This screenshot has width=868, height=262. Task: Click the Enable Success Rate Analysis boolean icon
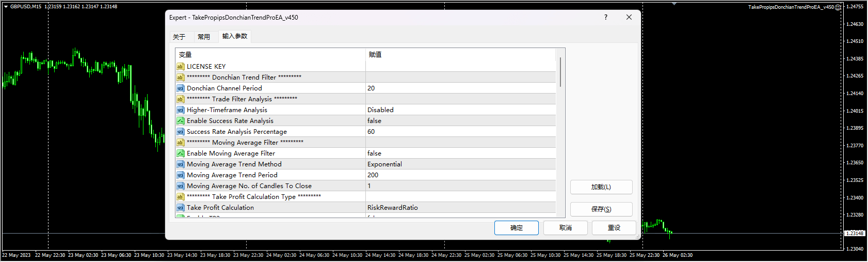[180, 120]
